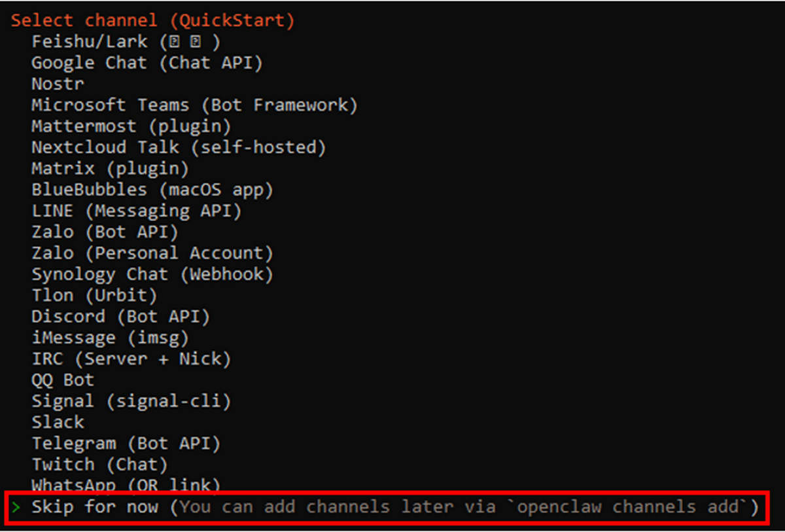
Task: Select Zalo (Personal Account) entry
Action: point(152,253)
